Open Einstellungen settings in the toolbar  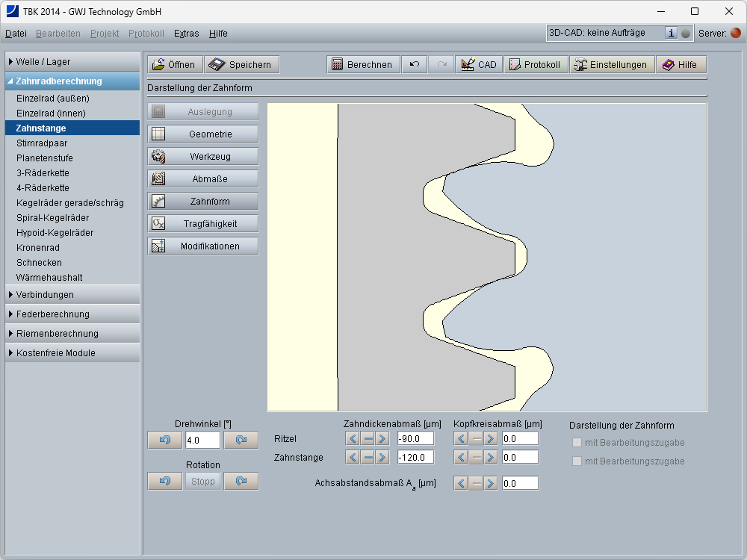pyautogui.click(x=611, y=65)
